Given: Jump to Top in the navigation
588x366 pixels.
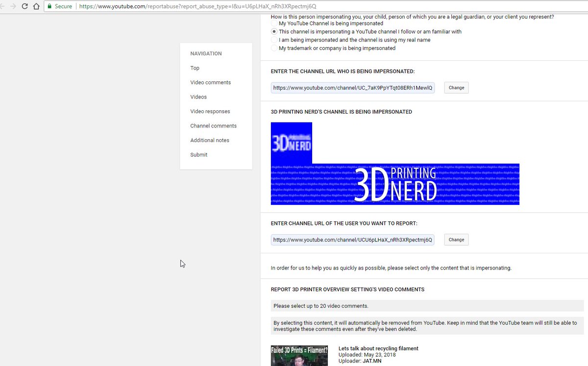Looking at the screenshot, I should [x=195, y=68].
